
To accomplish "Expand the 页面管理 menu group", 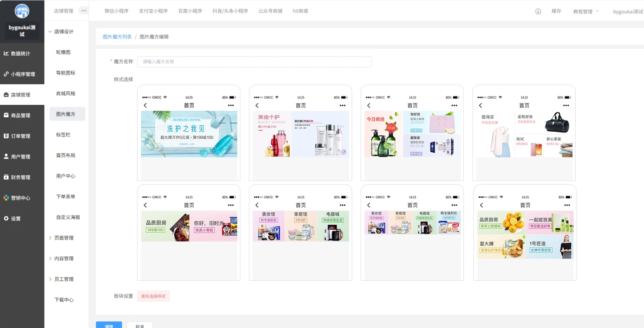I will click(62, 238).
